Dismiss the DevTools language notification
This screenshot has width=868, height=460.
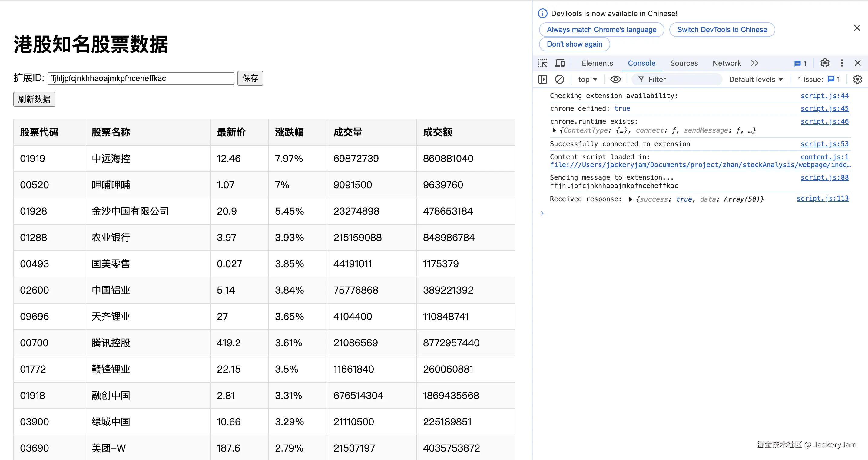tap(857, 28)
